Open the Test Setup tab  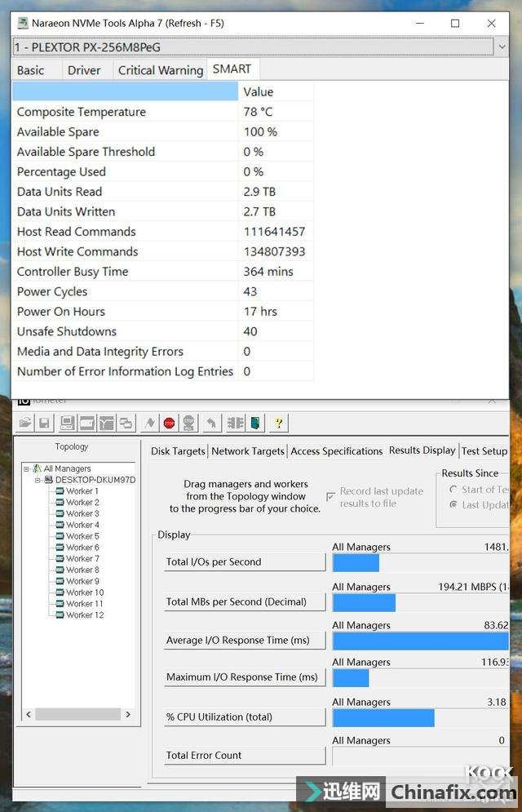(484, 451)
